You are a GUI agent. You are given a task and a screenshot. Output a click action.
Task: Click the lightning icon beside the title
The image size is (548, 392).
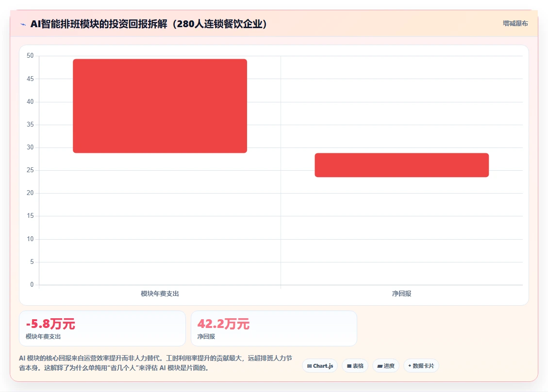pos(23,24)
